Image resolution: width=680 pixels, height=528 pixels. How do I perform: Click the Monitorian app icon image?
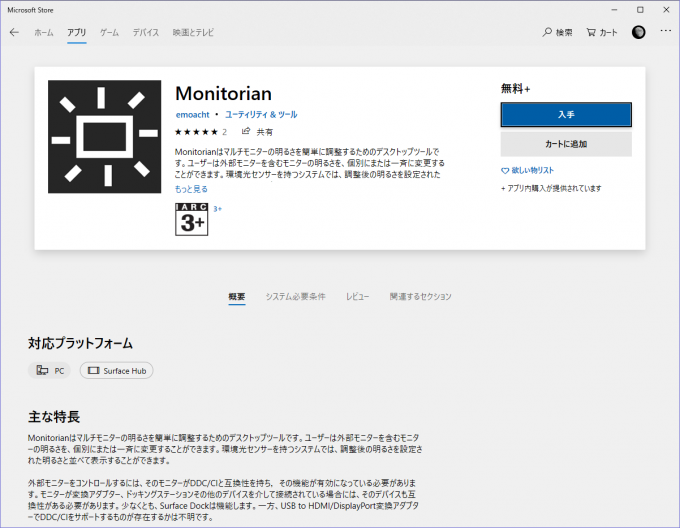(x=105, y=137)
